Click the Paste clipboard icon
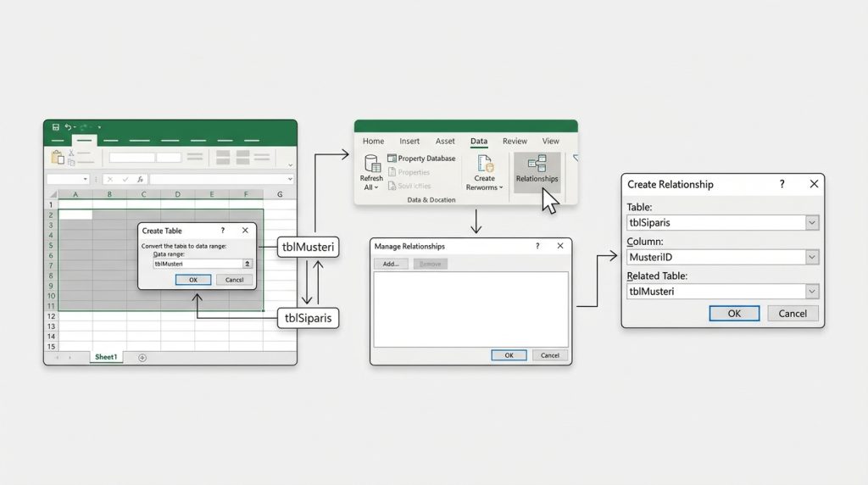This screenshot has height=485, width=868. [x=58, y=158]
